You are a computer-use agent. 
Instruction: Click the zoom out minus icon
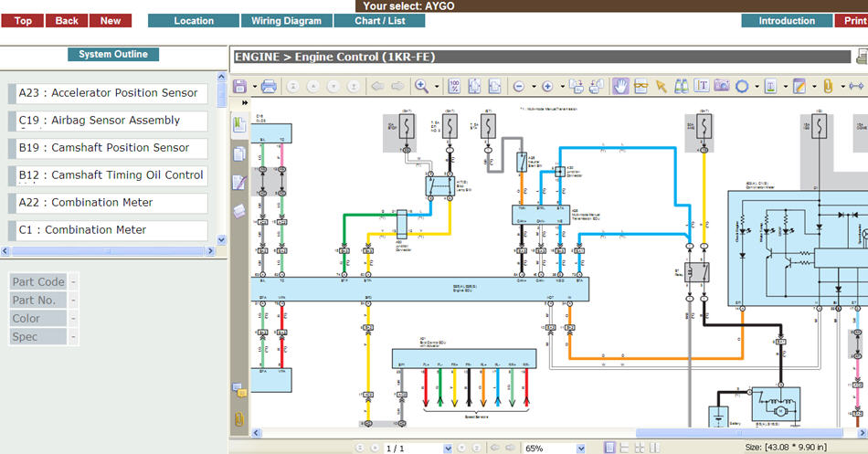pos(519,87)
